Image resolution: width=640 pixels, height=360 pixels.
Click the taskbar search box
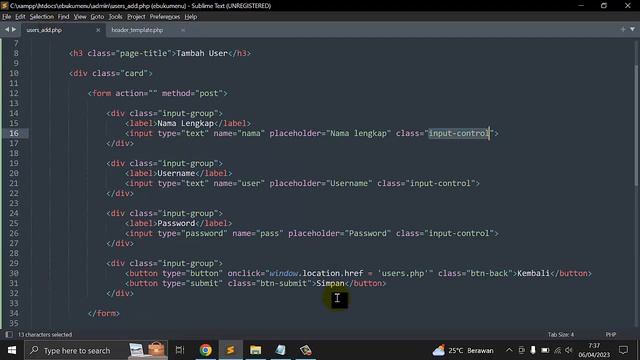pos(96,350)
